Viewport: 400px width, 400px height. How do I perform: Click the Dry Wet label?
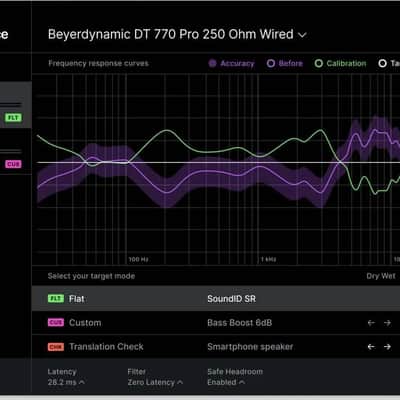381,276
